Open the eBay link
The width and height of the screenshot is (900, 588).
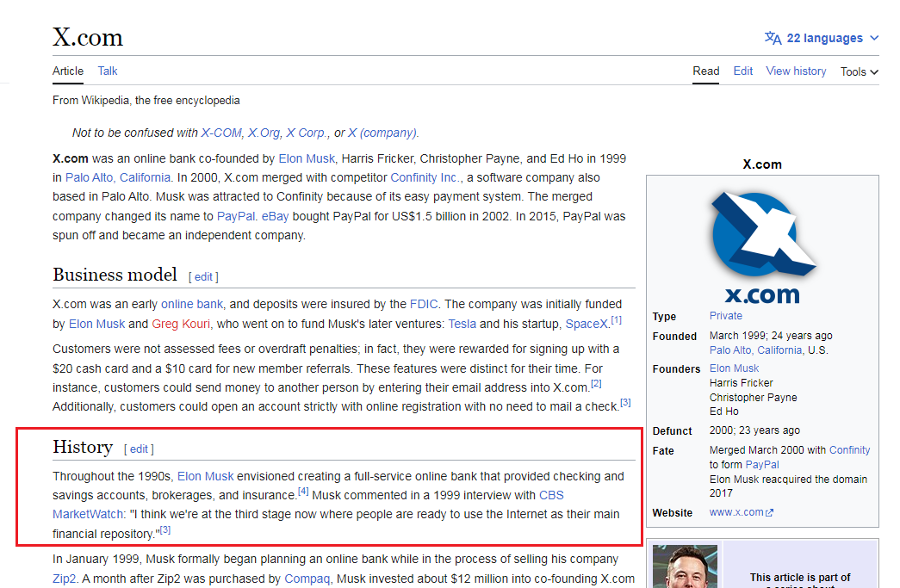[276, 217]
